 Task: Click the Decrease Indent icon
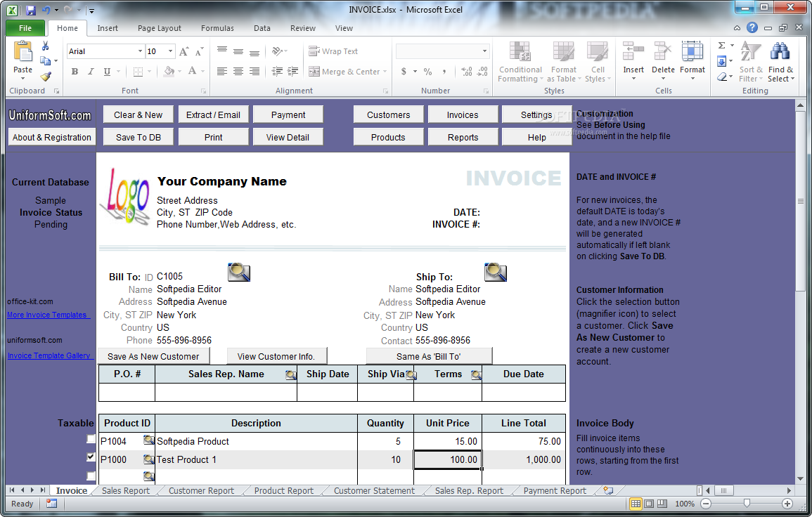coord(277,72)
